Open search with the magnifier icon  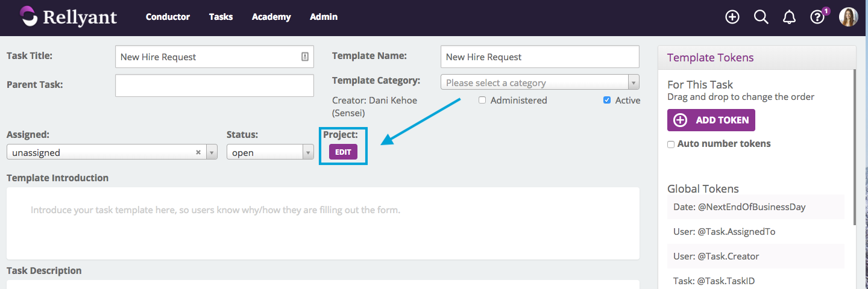coord(761,17)
